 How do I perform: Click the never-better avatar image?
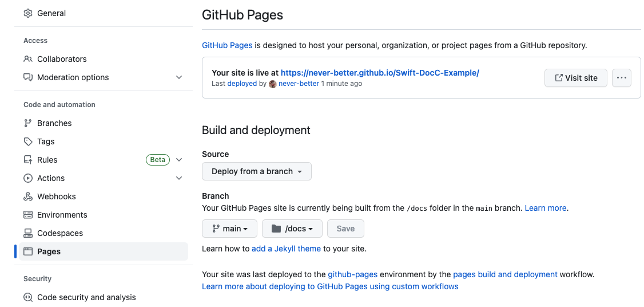click(x=273, y=84)
